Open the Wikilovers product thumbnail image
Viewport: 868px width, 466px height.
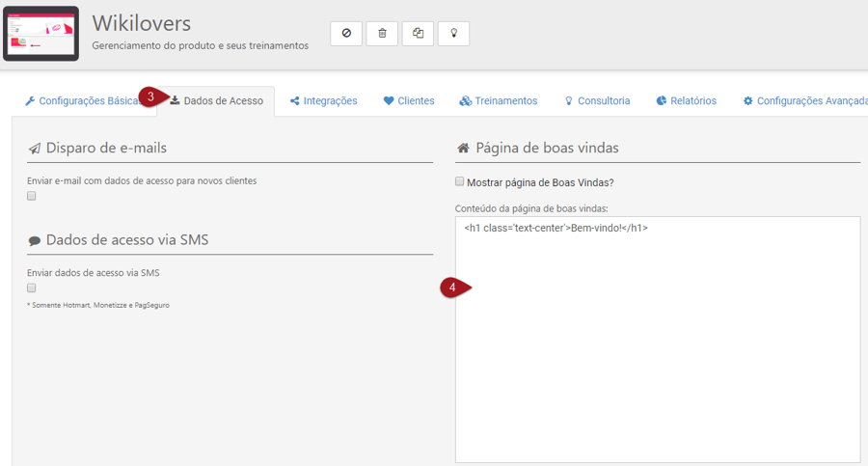pyautogui.click(x=41, y=34)
